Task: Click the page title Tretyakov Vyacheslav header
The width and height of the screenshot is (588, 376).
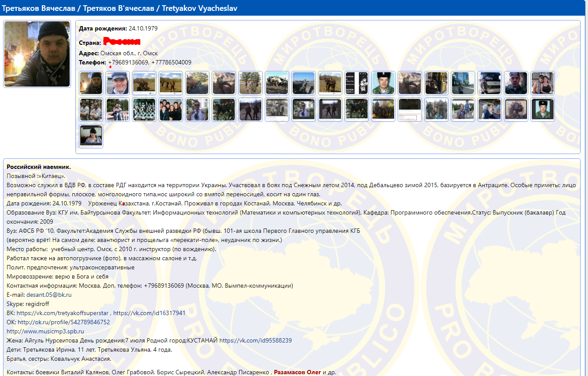Action: pos(120,8)
